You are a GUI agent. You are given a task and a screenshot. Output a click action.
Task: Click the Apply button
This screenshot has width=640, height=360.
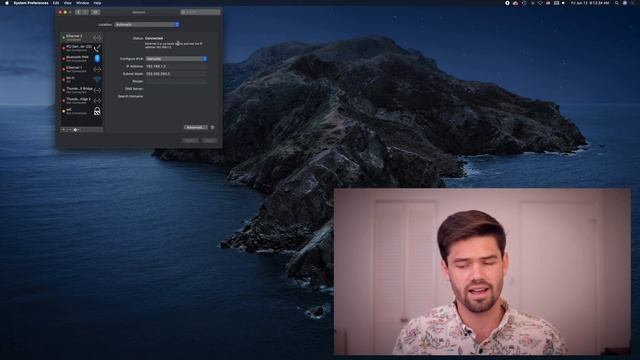coord(210,140)
